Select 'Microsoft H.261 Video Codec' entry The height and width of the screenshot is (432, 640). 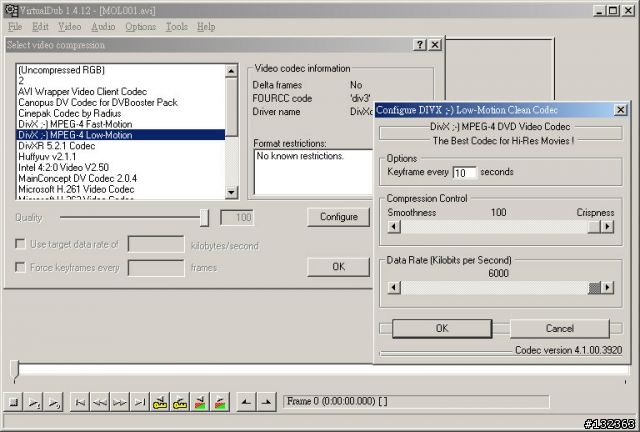[x=121, y=189]
